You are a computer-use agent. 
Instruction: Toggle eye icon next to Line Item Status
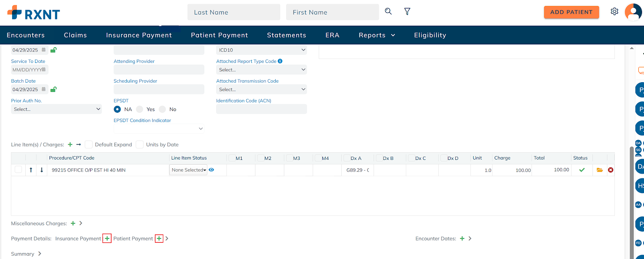pos(211,170)
